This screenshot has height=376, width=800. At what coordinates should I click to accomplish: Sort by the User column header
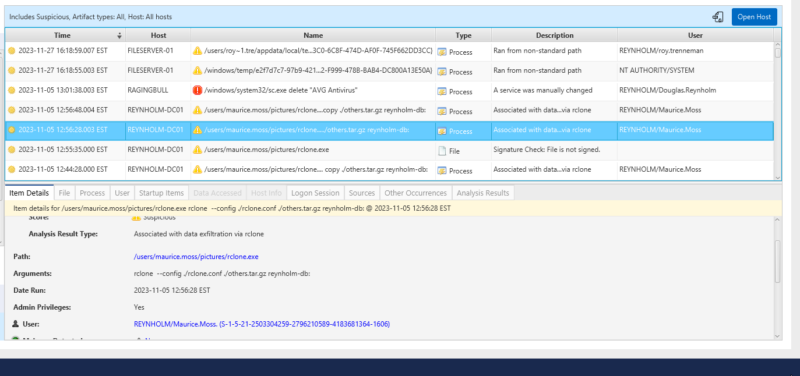[695, 36]
